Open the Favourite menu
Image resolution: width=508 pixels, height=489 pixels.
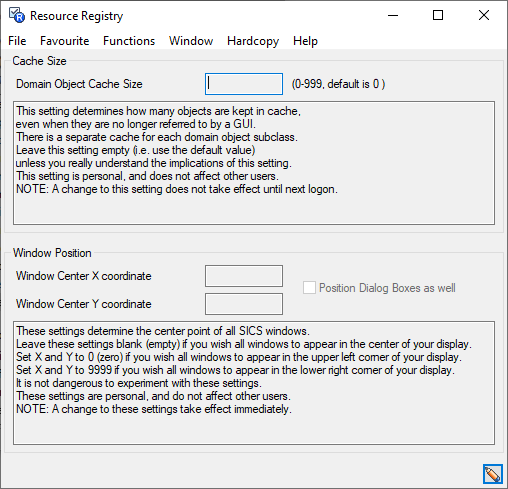pyautogui.click(x=64, y=41)
